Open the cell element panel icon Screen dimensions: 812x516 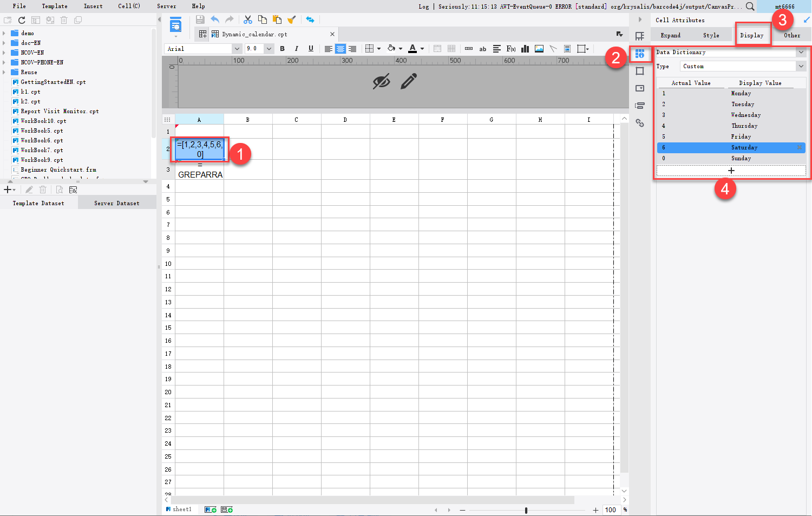tap(640, 36)
